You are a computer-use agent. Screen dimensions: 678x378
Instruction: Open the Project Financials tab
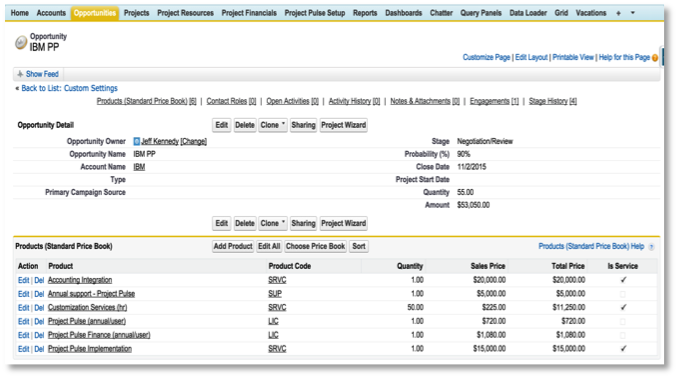(249, 13)
